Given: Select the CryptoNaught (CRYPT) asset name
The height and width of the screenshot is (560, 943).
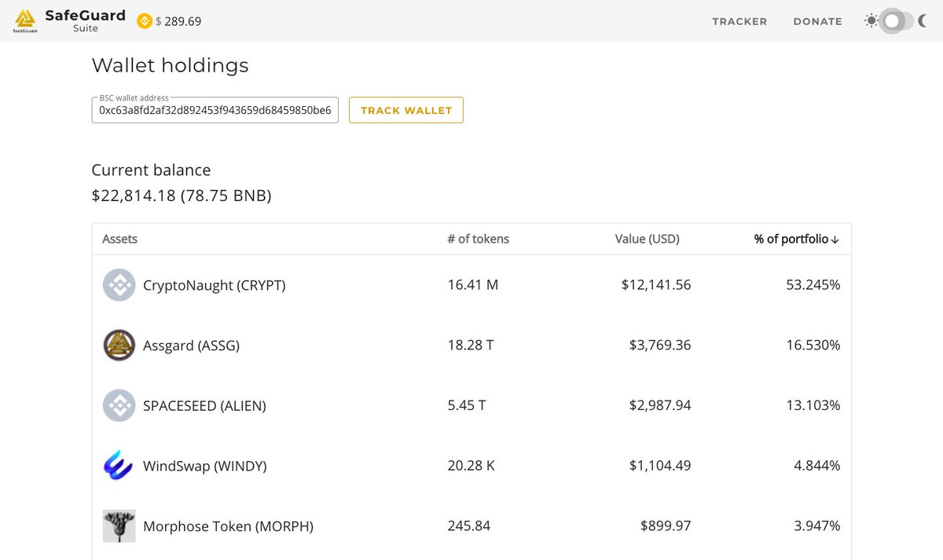Looking at the screenshot, I should coord(215,285).
